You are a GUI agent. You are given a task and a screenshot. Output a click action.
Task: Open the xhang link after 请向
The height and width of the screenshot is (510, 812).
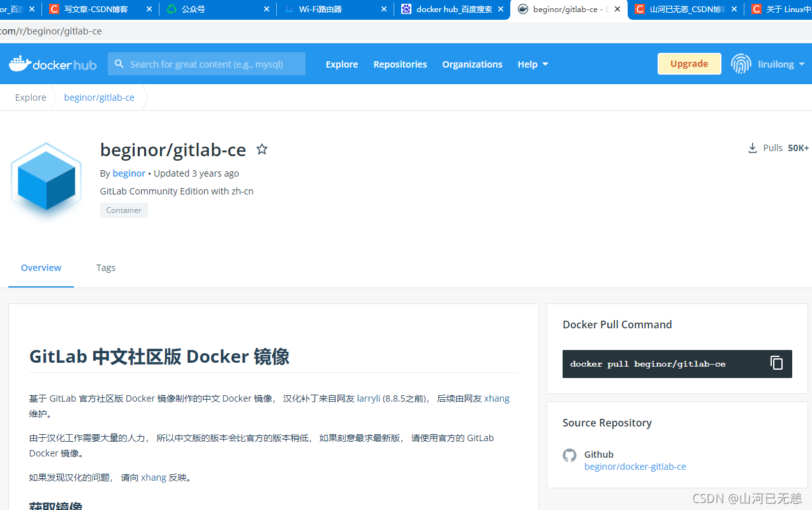point(154,477)
